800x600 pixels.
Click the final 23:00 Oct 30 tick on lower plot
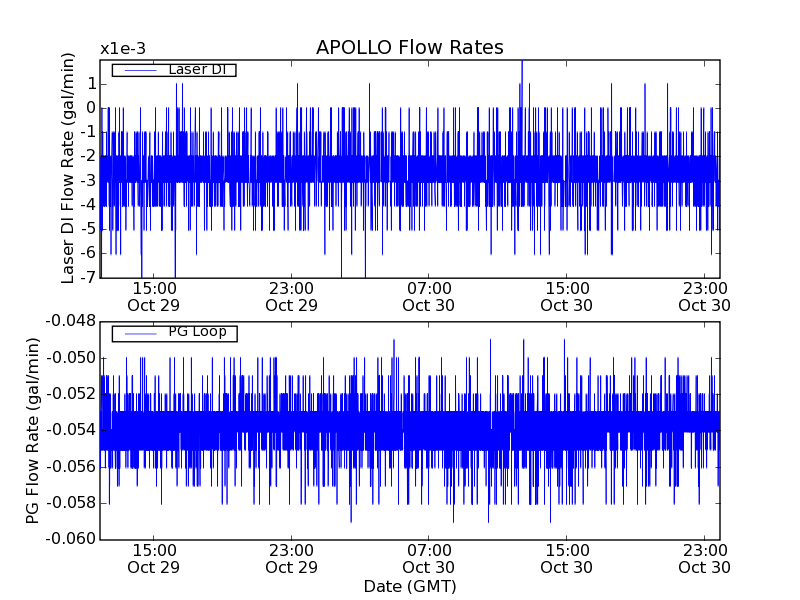point(704,558)
